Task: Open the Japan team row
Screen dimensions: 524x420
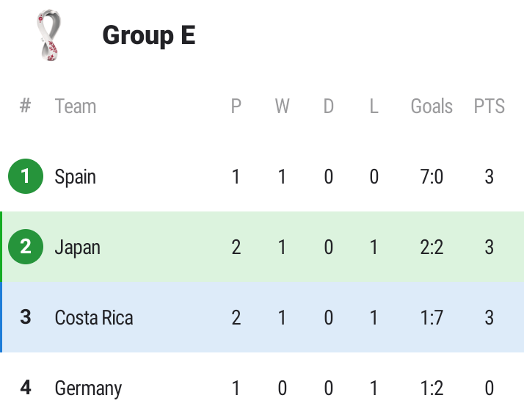Action: tap(262, 247)
